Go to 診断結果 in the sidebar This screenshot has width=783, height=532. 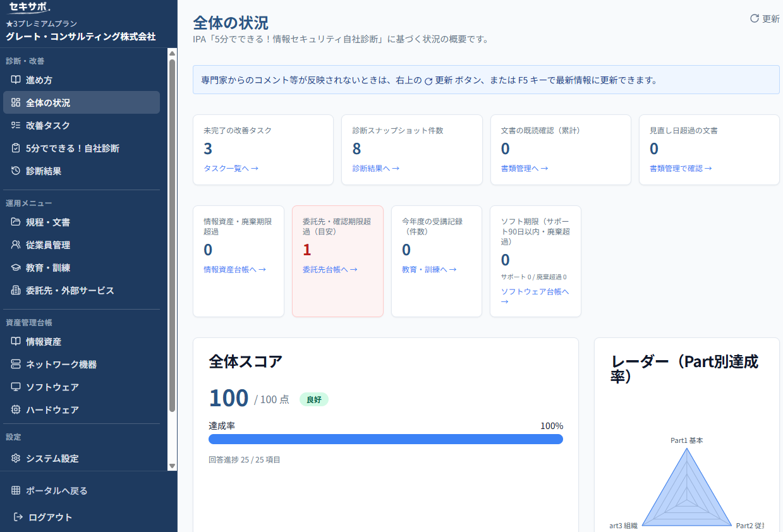click(x=82, y=171)
